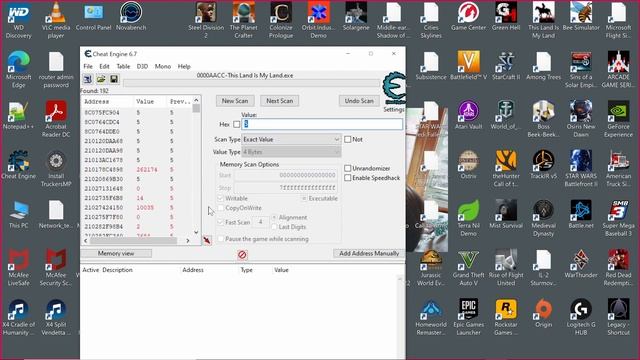
Task: Open Steel Division 2 desktop icon
Action: [x=206, y=20]
